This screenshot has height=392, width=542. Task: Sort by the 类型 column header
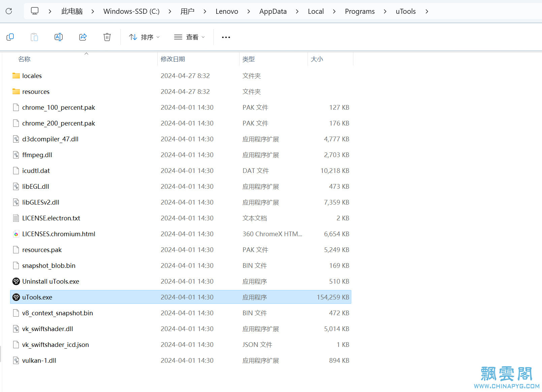[249, 59]
